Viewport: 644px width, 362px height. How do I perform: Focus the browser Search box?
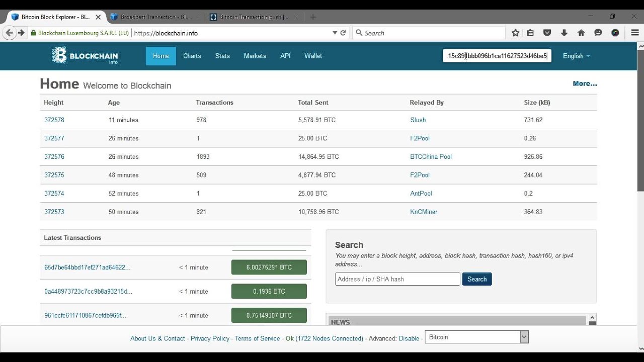click(x=429, y=33)
